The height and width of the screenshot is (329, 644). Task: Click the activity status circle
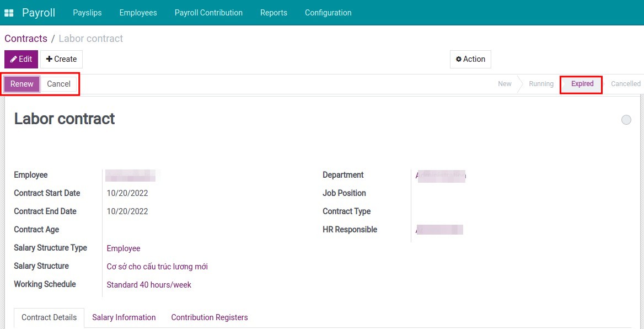626,120
